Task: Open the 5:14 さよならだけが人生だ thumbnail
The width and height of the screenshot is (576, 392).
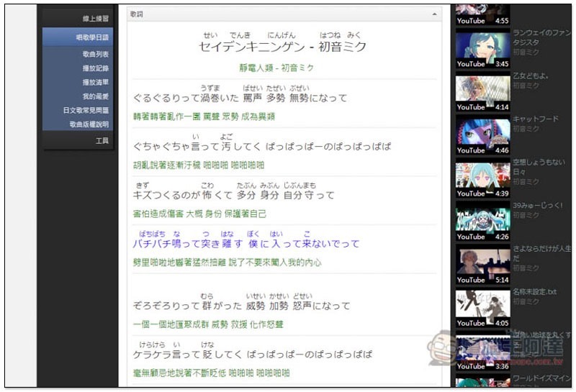Action: click(482, 263)
